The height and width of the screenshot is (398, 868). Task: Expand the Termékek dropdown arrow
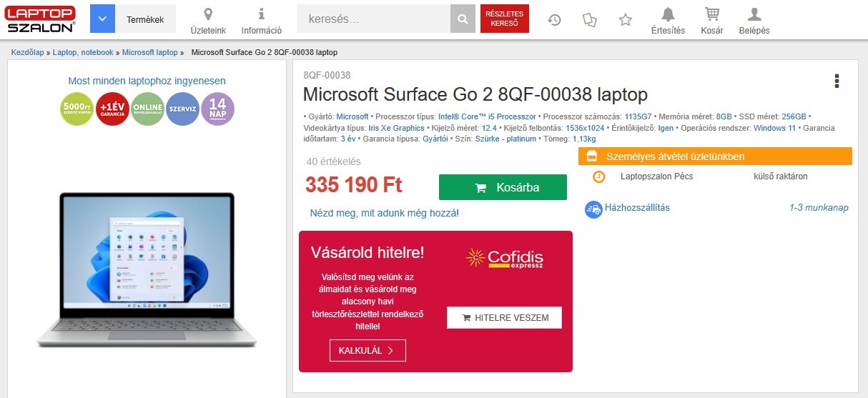(102, 19)
